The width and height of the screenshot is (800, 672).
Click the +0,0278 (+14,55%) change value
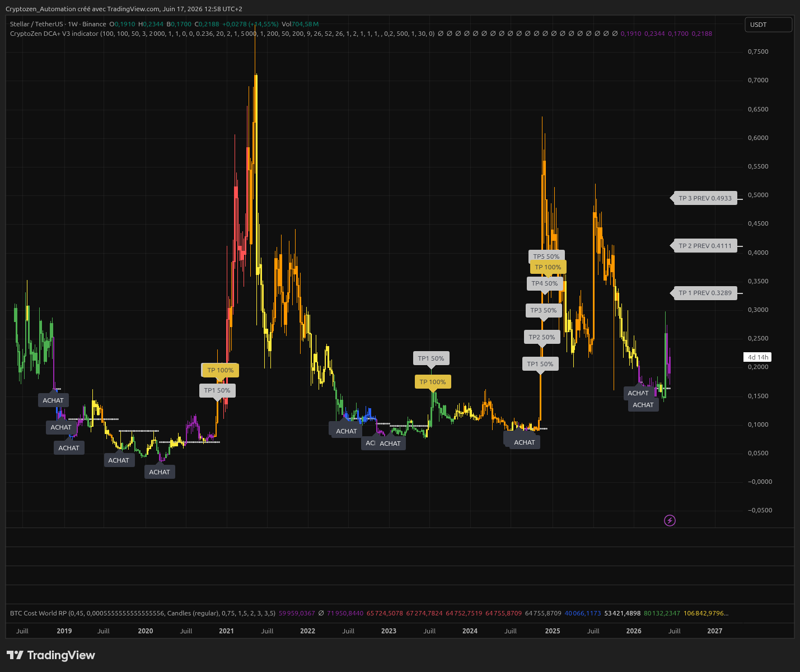250,24
